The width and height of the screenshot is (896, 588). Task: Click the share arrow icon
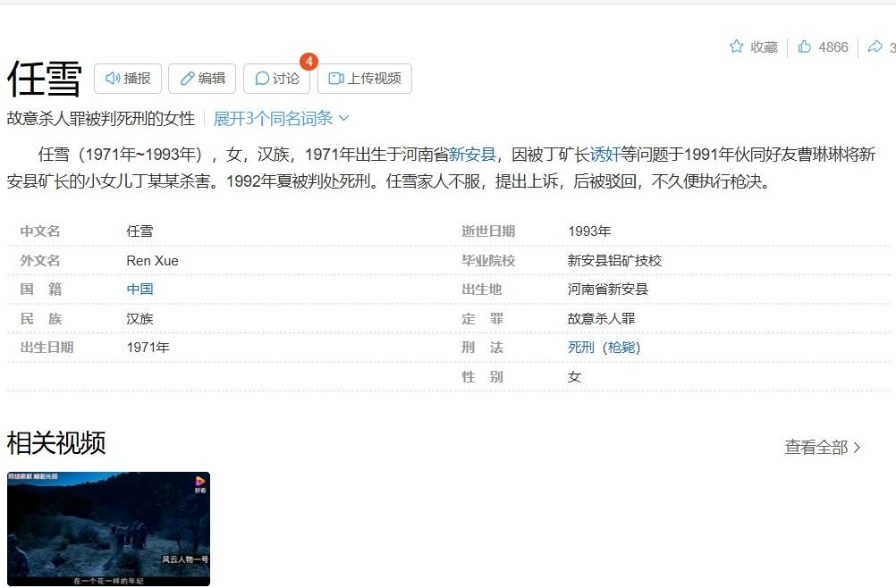click(x=875, y=46)
